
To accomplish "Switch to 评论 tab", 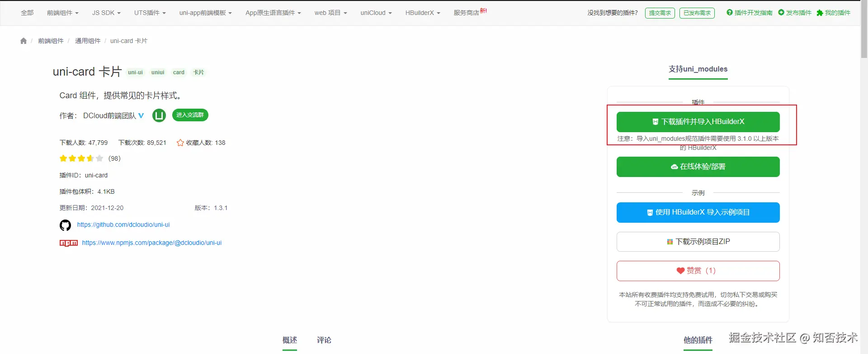I will point(324,340).
